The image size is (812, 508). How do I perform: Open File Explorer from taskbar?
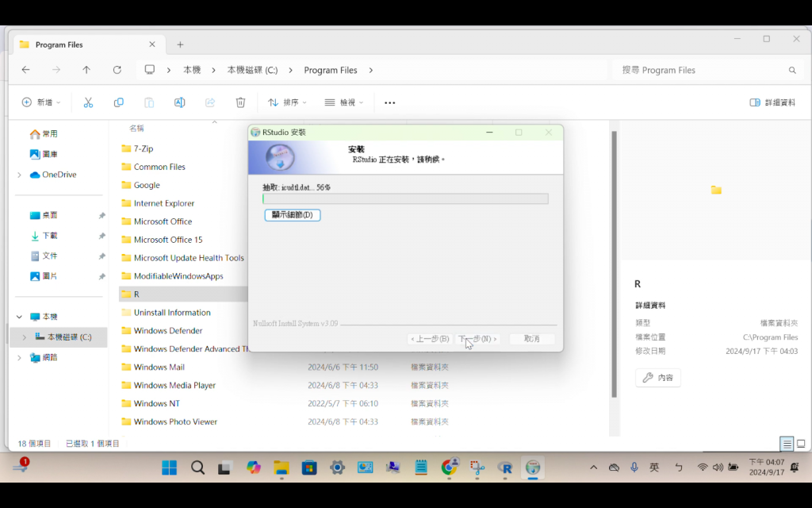282,468
